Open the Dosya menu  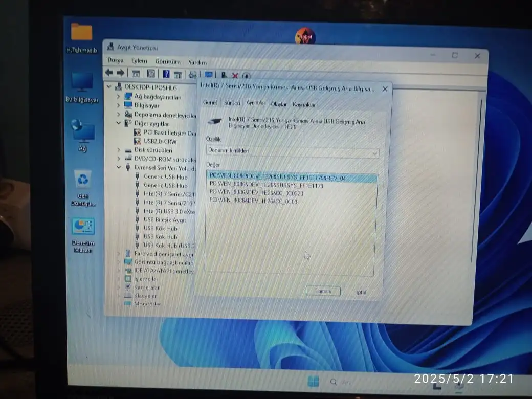point(116,60)
